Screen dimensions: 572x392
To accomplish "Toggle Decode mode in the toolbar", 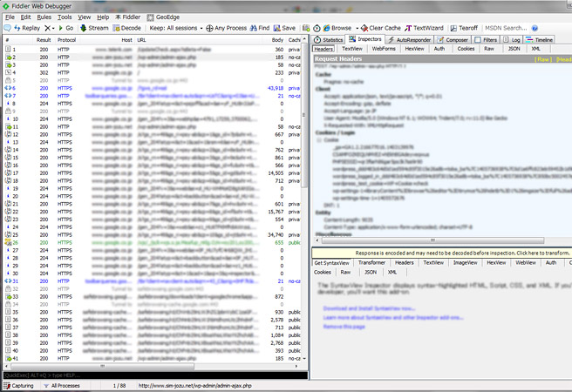I will [126, 28].
